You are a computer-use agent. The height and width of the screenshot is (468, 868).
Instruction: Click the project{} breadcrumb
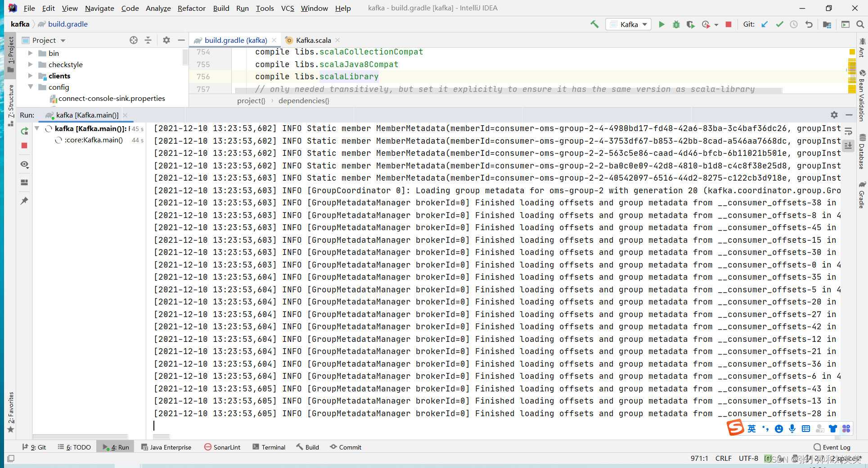click(251, 100)
